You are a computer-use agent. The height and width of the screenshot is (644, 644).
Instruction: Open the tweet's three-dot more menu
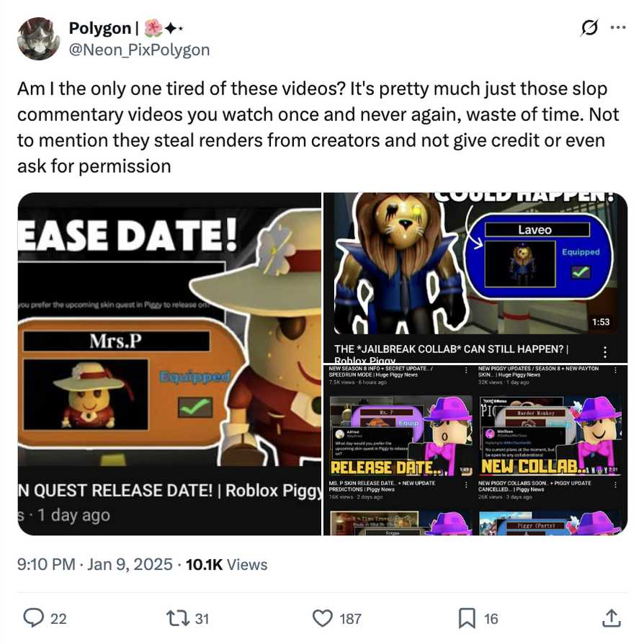618,27
